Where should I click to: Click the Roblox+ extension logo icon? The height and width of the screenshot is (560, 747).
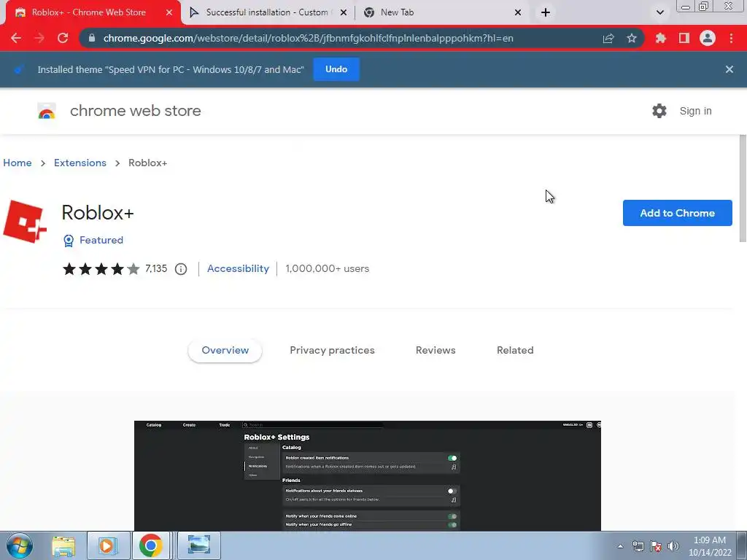point(25,222)
